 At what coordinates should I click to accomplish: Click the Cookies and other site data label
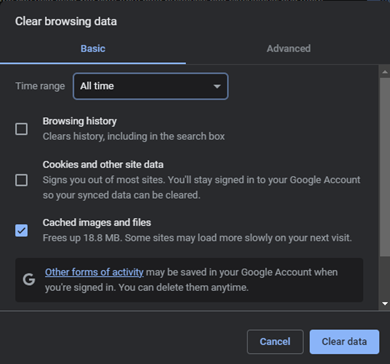point(103,165)
